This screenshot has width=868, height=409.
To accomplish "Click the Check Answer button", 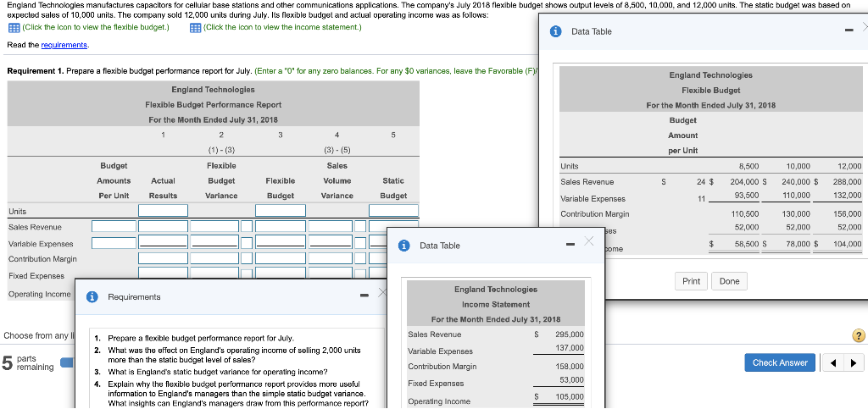I will point(780,363).
